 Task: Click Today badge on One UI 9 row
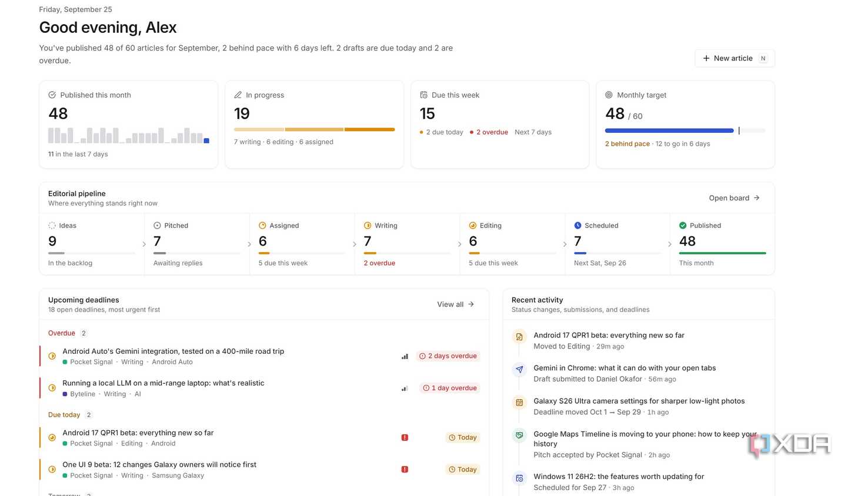click(463, 470)
